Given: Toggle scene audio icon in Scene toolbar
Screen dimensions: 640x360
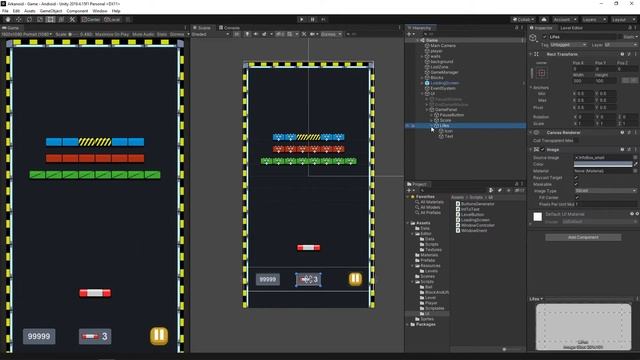Looking at the screenshot, I should [256, 34].
